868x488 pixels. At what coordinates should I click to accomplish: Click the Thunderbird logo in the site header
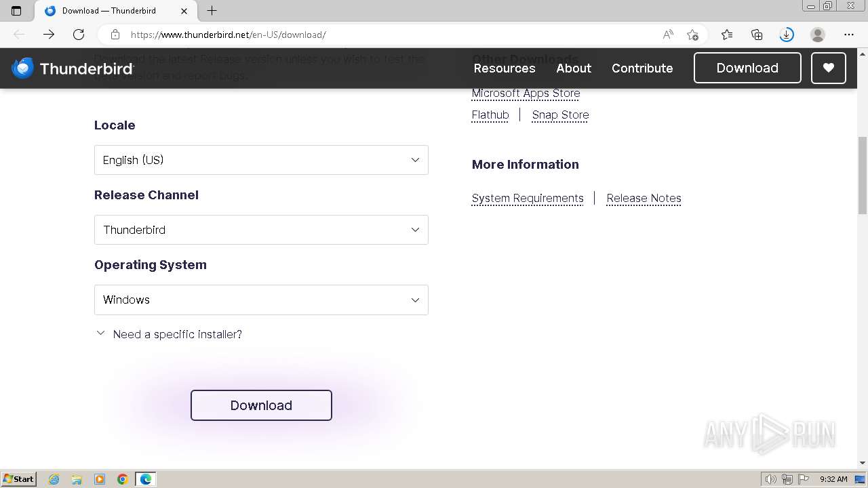pos(73,68)
